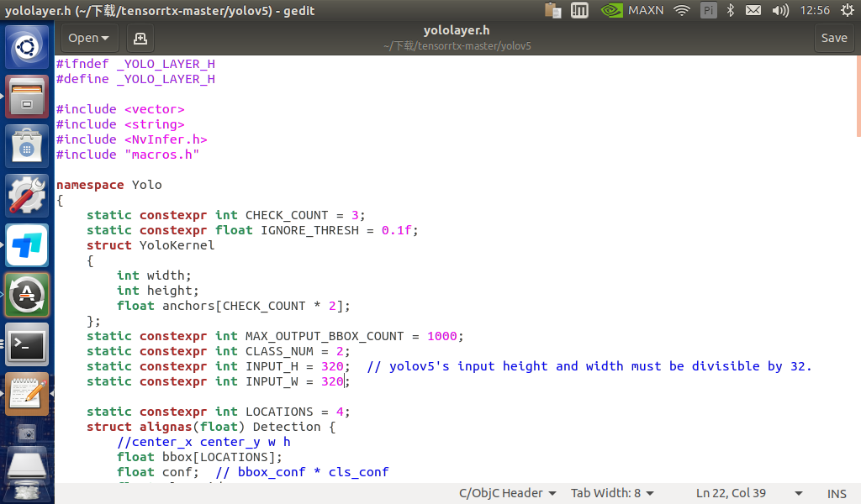
Task: Change the C/ObjC Header language dropdown
Action: (x=507, y=493)
